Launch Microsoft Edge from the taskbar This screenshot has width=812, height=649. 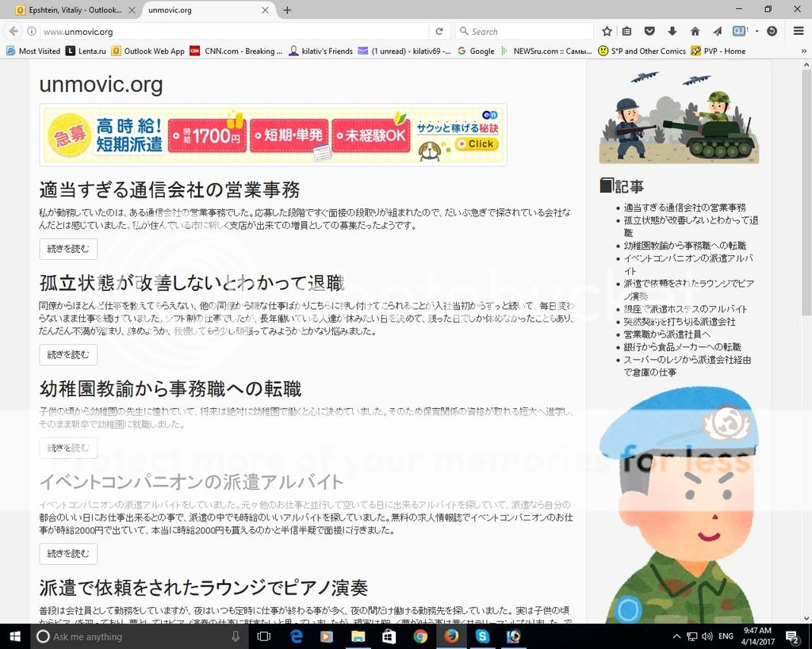(x=297, y=636)
